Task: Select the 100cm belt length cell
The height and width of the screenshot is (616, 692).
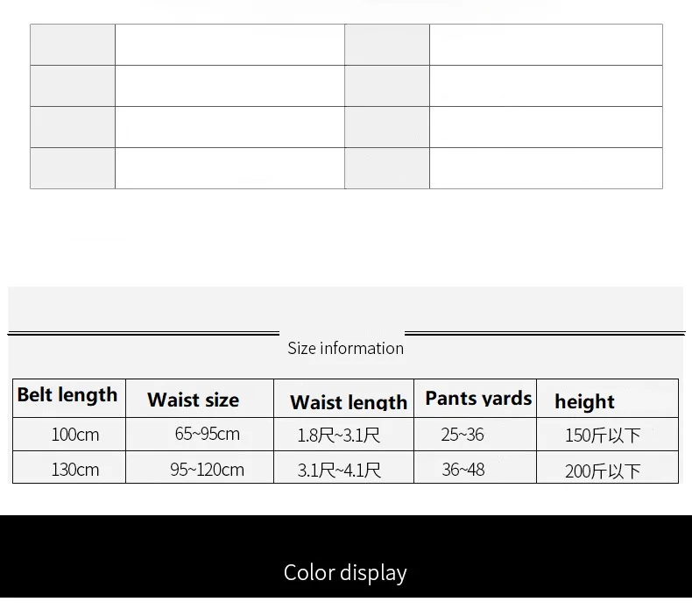Action: point(69,434)
